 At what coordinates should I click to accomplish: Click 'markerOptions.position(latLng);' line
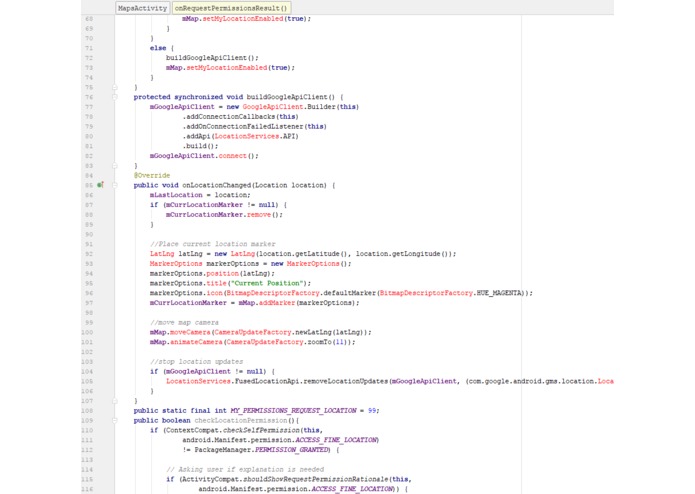point(212,273)
